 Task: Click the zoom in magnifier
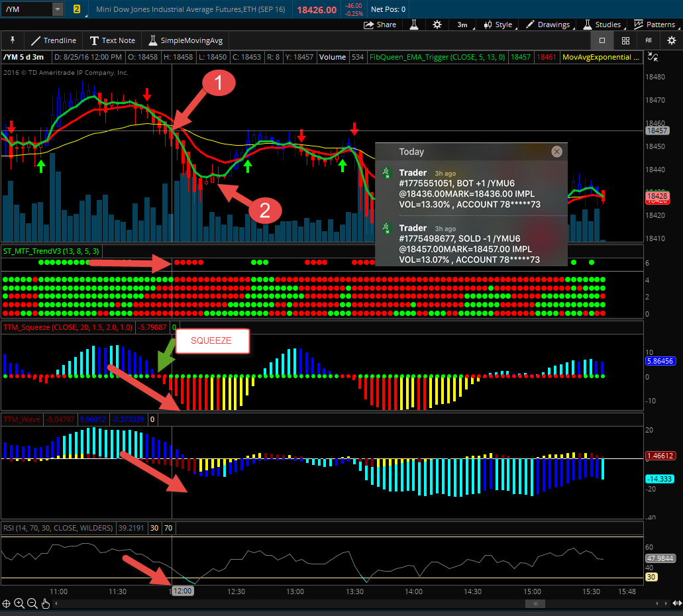click(x=19, y=604)
